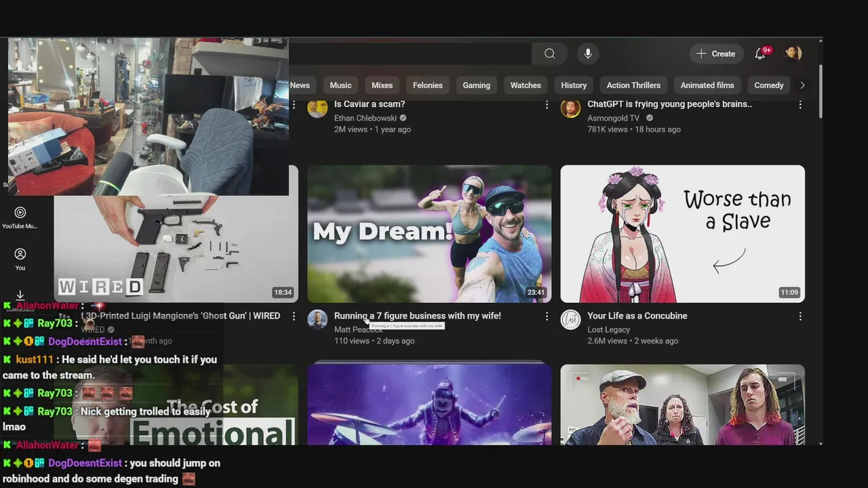Image resolution: width=868 pixels, height=488 pixels.
Task: Open the You sidebar section
Action: [x=20, y=260]
